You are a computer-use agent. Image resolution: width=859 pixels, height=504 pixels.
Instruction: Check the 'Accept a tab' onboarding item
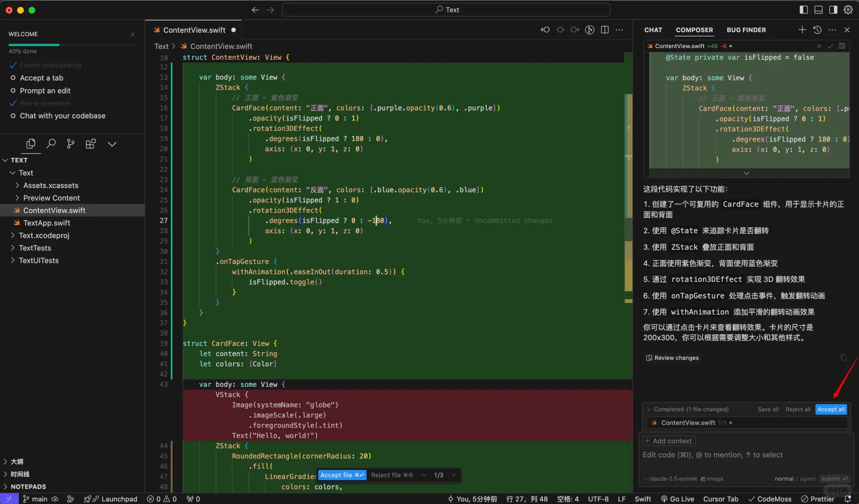(x=41, y=78)
